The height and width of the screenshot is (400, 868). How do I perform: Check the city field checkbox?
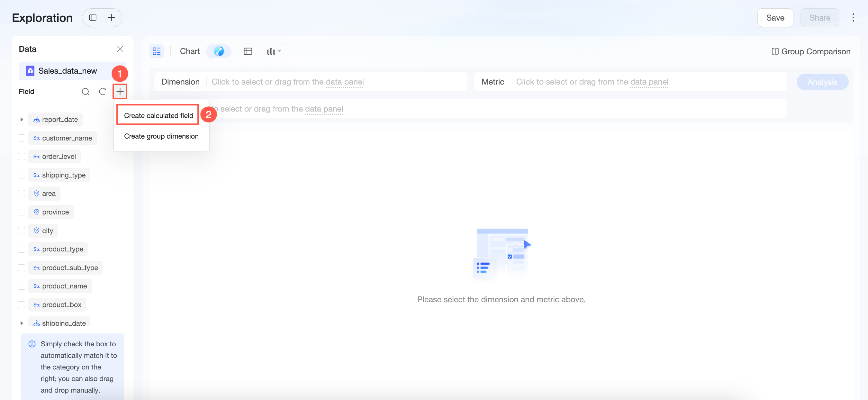pyautogui.click(x=22, y=231)
